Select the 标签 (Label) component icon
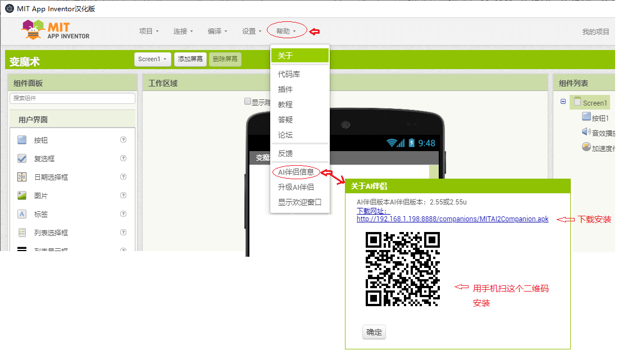The width and height of the screenshot is (623, 364). coord(22,214)
